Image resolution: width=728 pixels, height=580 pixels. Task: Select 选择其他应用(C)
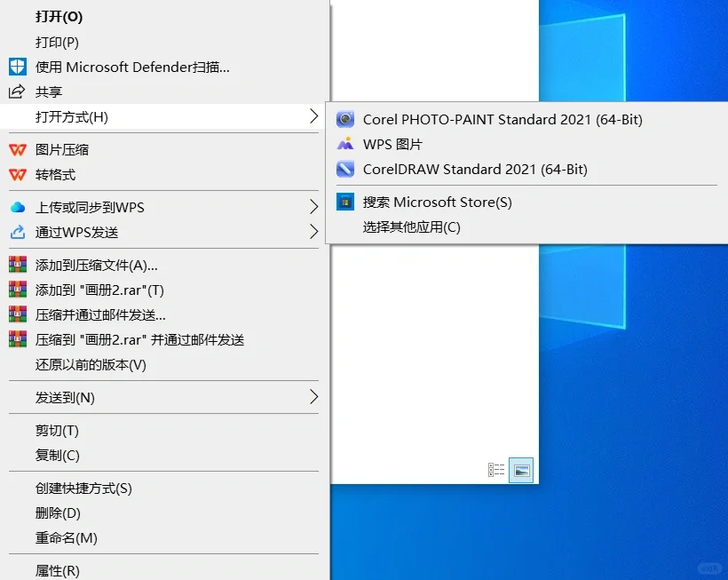pyautogui.click(x=527, y=227)
